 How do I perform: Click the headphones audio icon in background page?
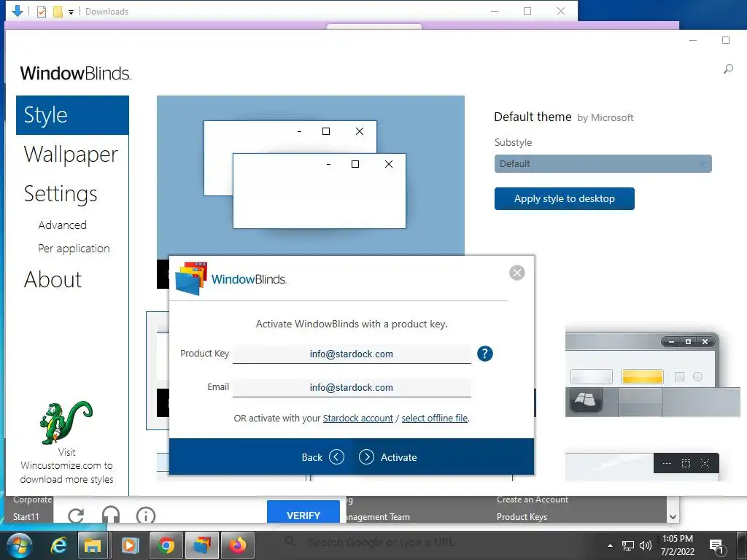click(x=111, y=515)
